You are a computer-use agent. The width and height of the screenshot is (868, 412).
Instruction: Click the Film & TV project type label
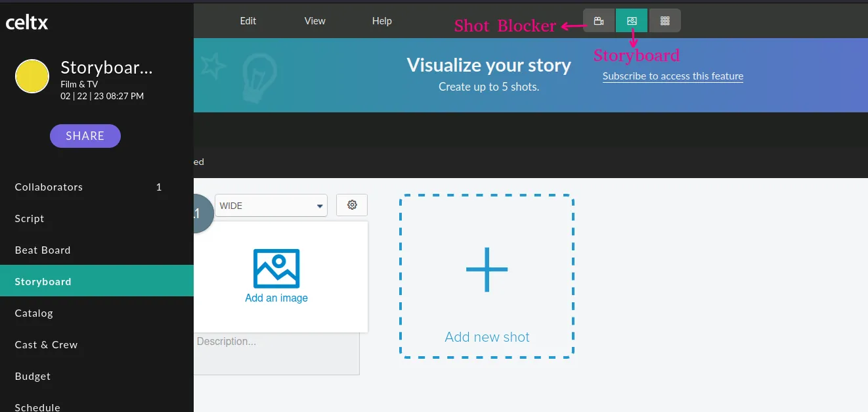pyautogui.click(x=79, y=84)
